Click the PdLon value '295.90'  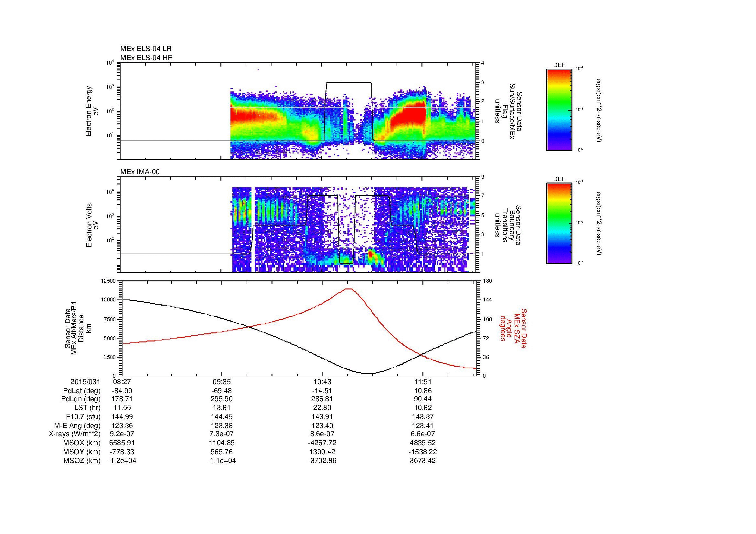point(222,399)
